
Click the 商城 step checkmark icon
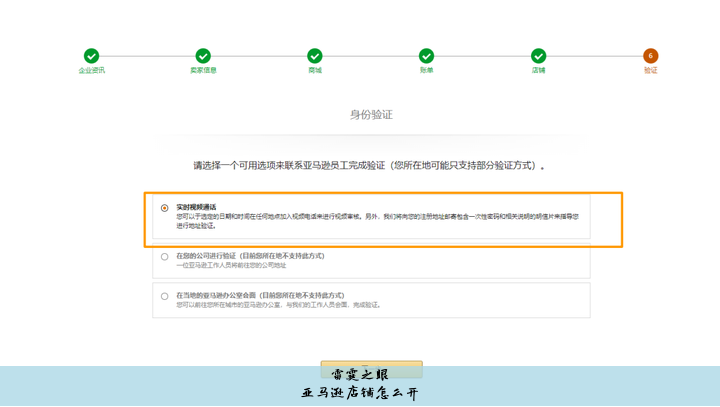(315, 56)
